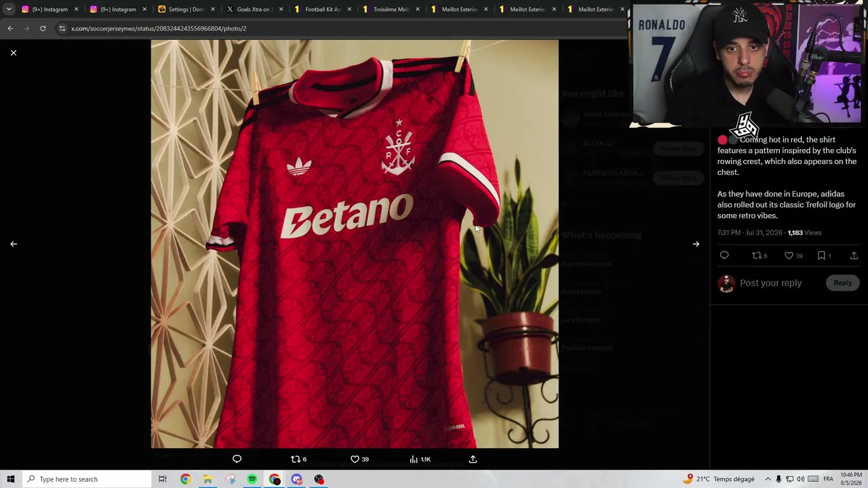Share the post from the sidebar action row
The height and width of the screenshot is (488, 868).
click(854, 256)
